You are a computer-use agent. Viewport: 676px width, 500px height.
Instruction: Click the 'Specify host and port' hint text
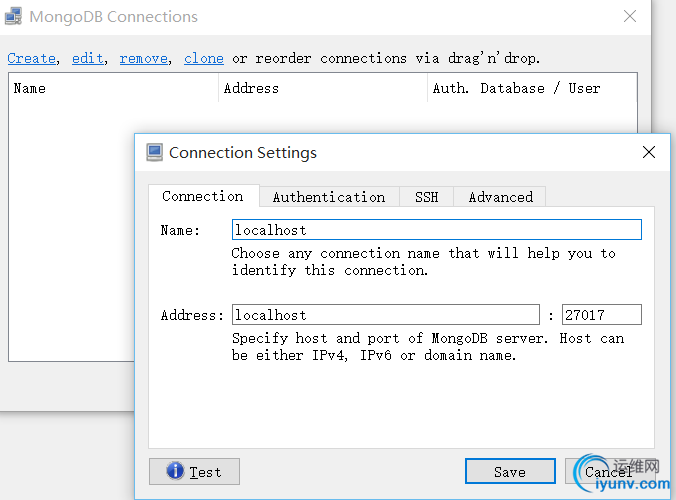click(x=428, y=347)
